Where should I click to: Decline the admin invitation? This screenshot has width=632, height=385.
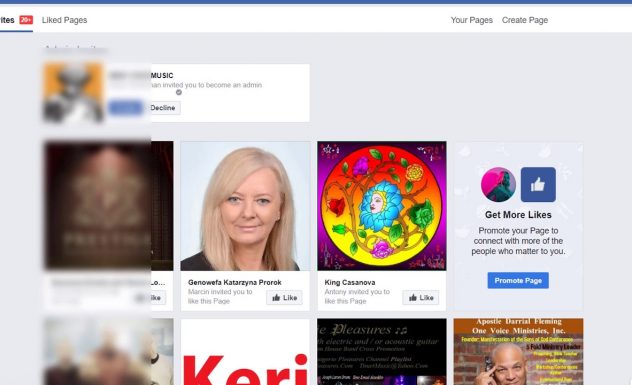[163, 108]
